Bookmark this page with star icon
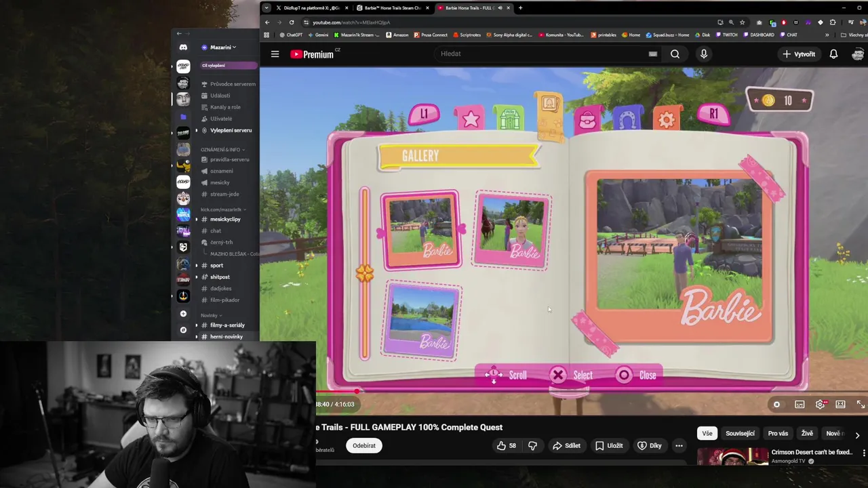 pos(742,22)
